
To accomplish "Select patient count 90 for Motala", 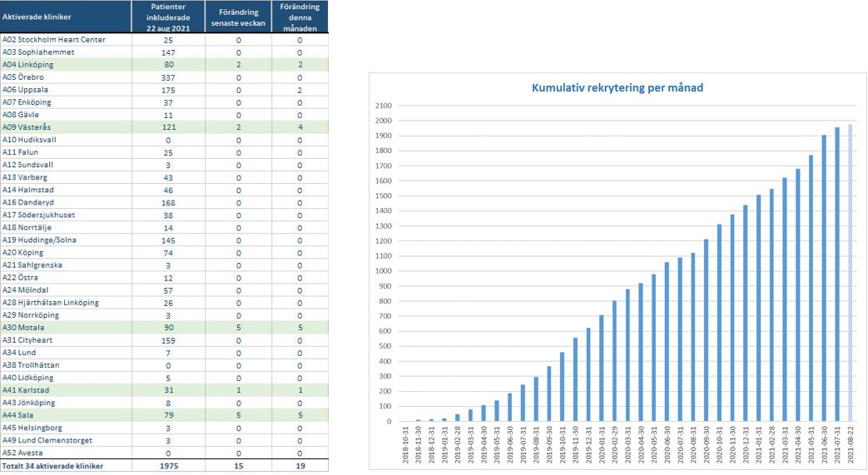I will click(x=168, y=328).
